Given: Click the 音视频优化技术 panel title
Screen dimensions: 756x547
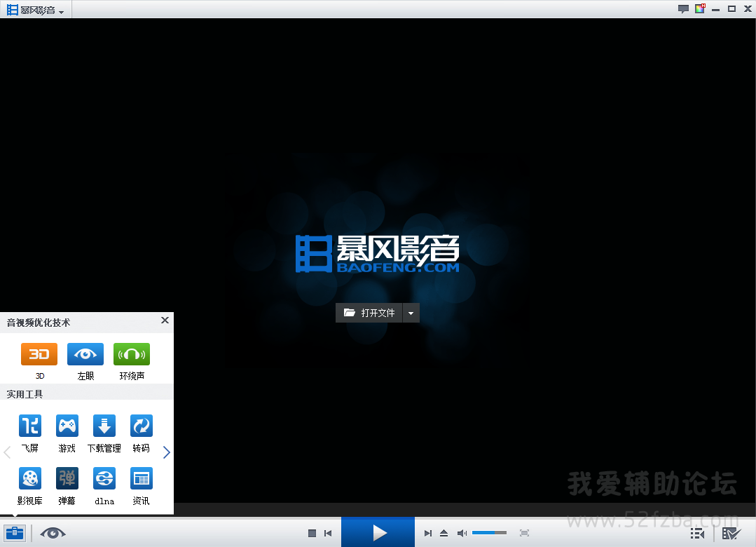Looking at the screenshot, I should (39, 323).
